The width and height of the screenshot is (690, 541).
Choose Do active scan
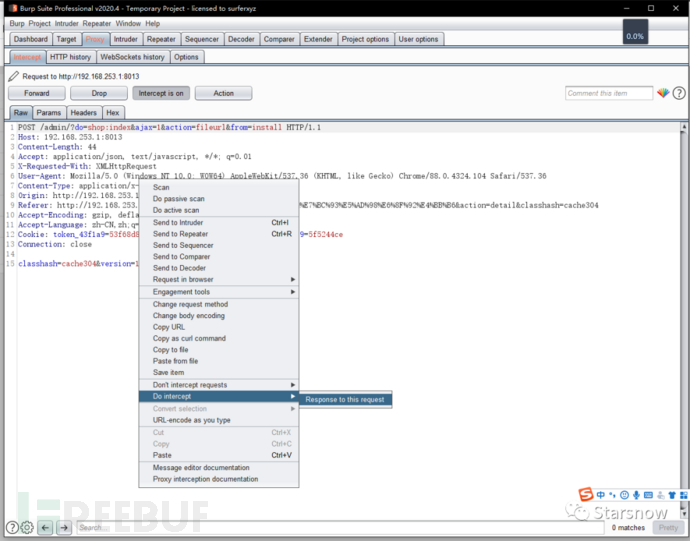coord(219,210)
